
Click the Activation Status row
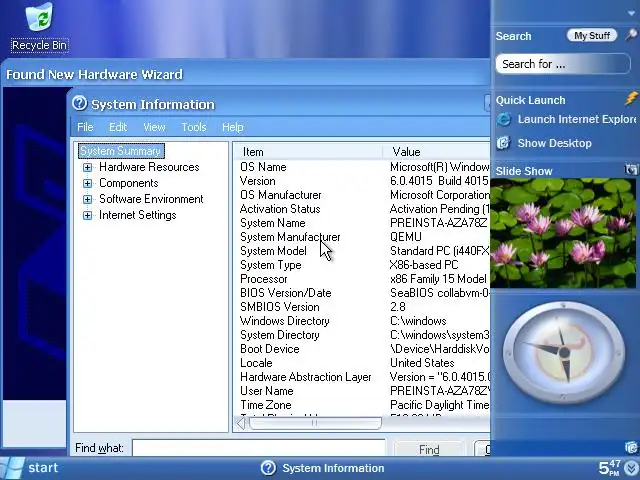(364, 209)
